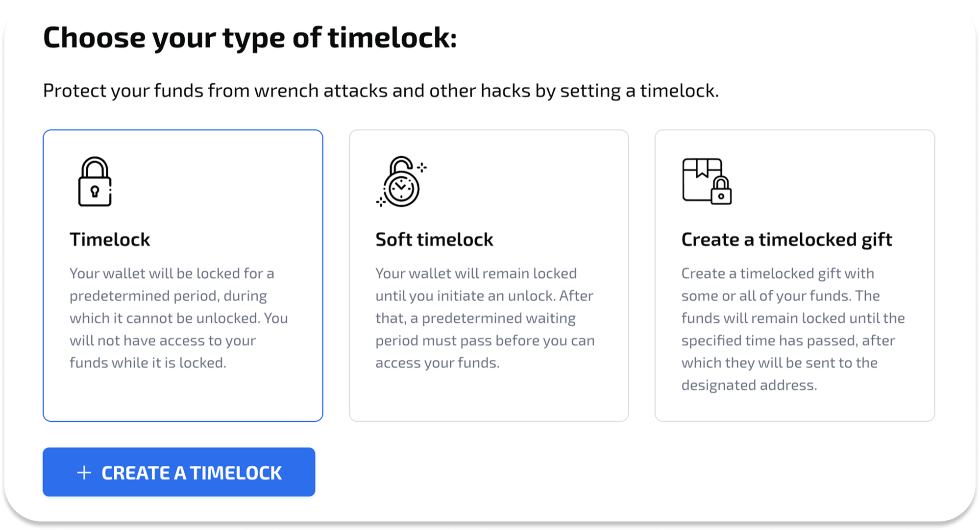
Task: Click the closed padlock icon on Timelock card
Action: [95, 182]
